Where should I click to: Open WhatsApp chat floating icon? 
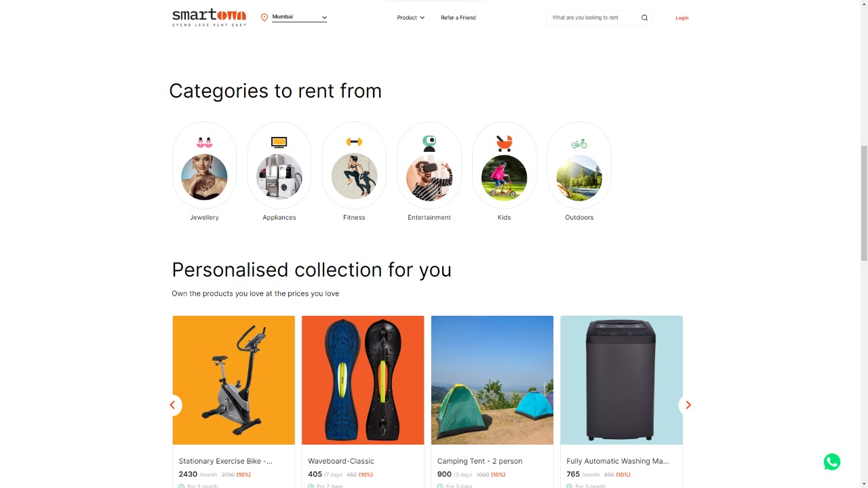(832, 462)
